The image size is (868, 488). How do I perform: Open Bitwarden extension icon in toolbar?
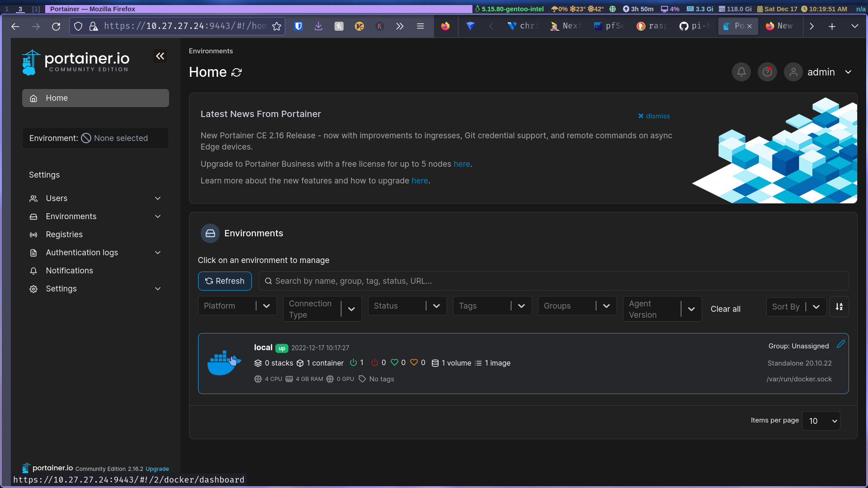pyautogui.click(x=298, y=26)
